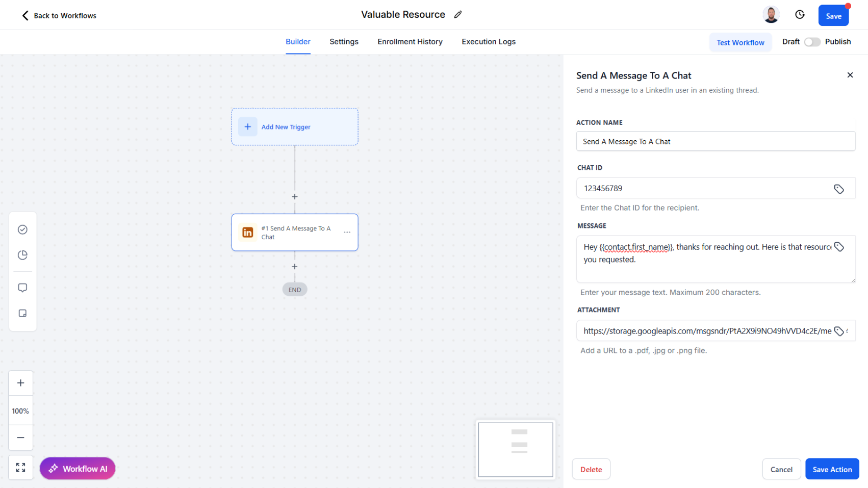This screenshot has height=488, width=868.
Task: Open custom values tag icon for Attachment field
Action: 839,330
